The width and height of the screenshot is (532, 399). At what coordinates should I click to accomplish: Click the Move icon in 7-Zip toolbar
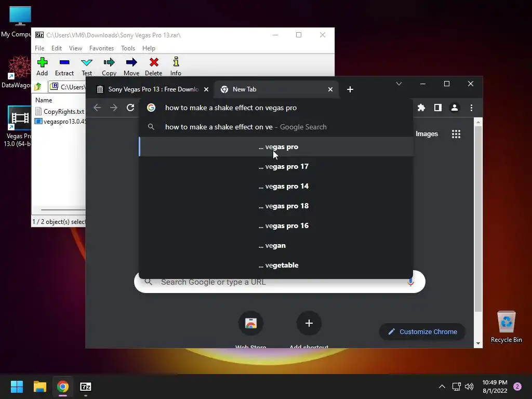point(131,62)
